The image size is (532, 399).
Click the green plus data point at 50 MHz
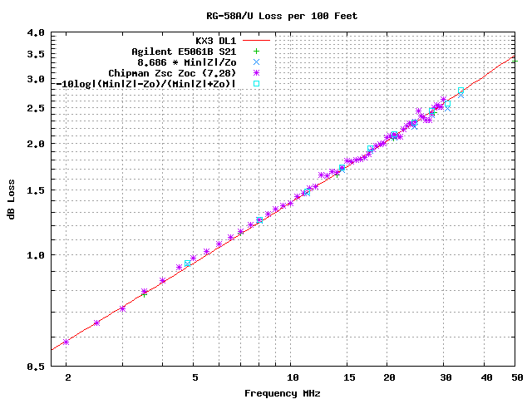point(515,61)
